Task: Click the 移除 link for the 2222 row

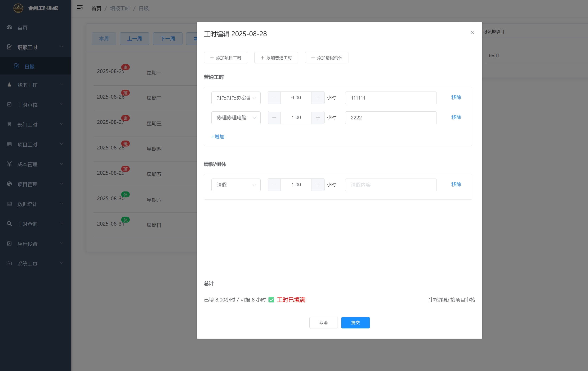Action: (x=456, y=117)
